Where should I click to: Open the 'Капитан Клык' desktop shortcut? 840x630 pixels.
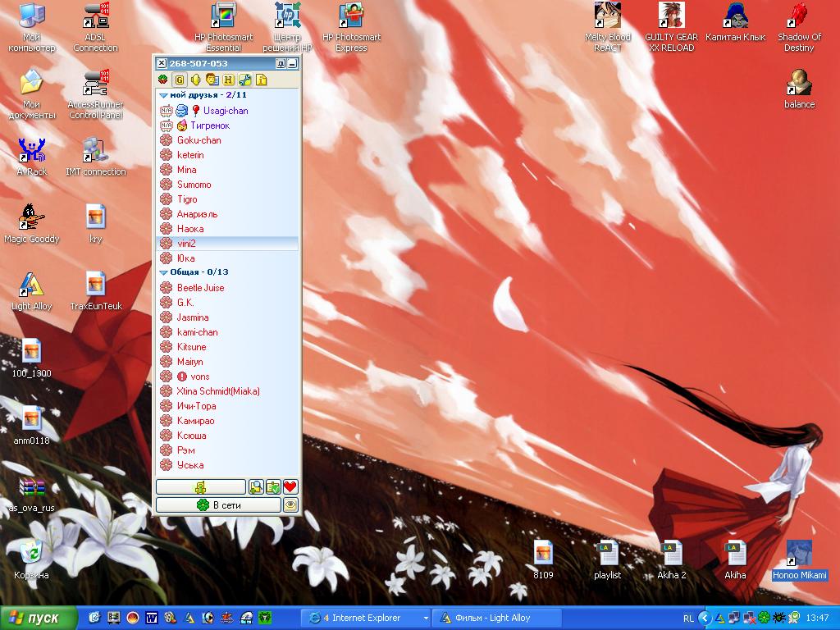tap(736, 22)
